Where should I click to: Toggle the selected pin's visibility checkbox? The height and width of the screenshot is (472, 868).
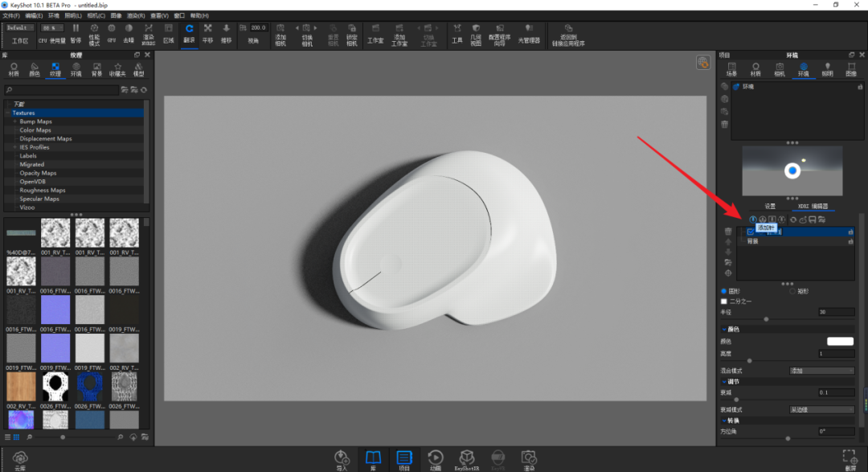751,232
